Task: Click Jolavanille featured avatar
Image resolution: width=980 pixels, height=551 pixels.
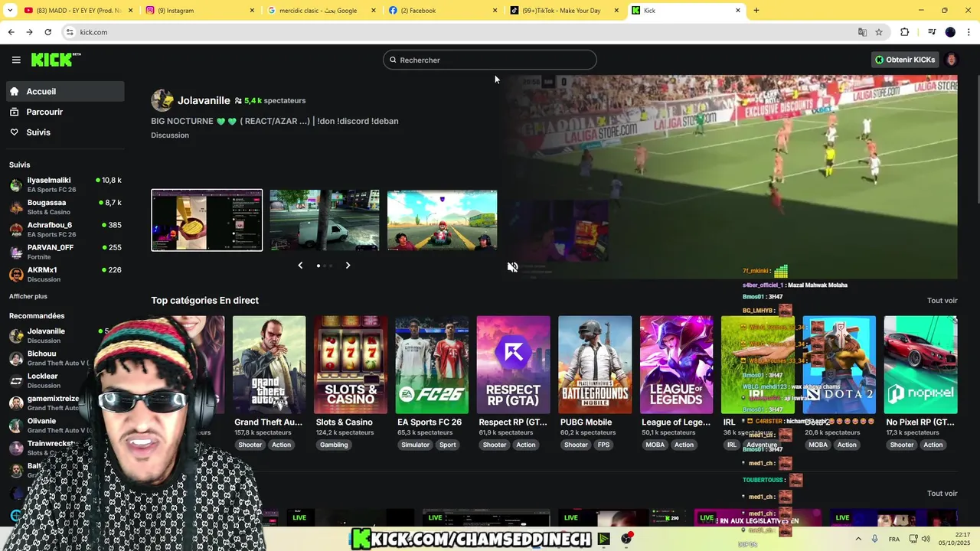Action: click(x=162, y=100)
